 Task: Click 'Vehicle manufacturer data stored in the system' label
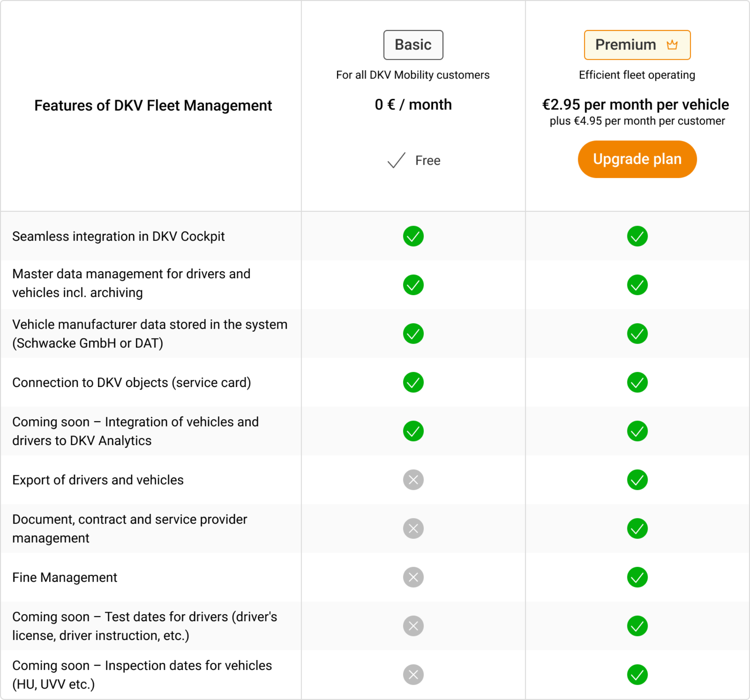point(150,334)
